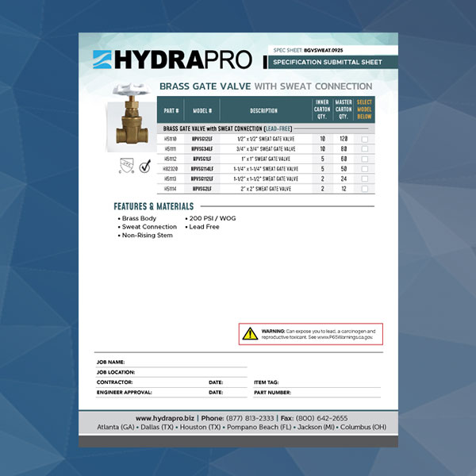Click the spec sheet code BGVSWEAT.0925
The width and height of the screenshot is (476, 476).
[x=324, y=51]
